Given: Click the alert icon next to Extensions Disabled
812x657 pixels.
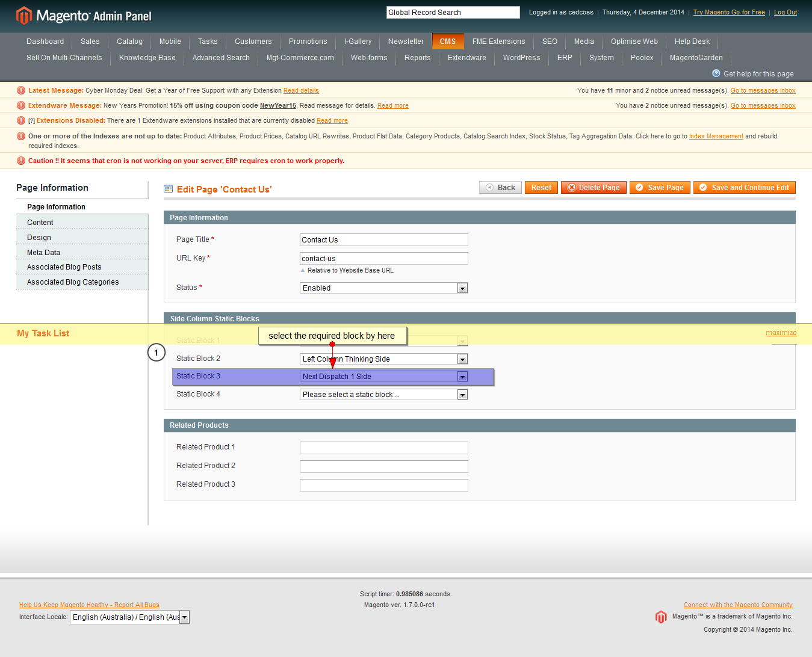Looking at the screenshot, I should point(21,120).
